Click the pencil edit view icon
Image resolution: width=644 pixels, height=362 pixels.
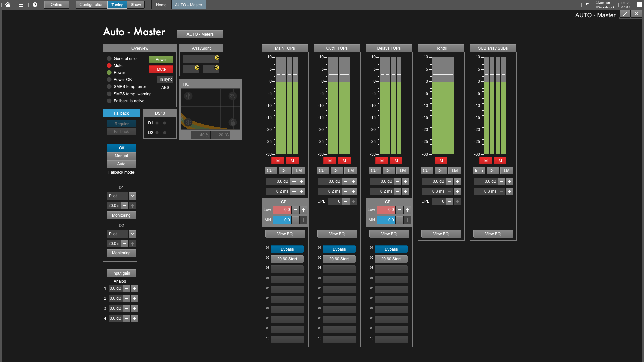click(625, 14)
